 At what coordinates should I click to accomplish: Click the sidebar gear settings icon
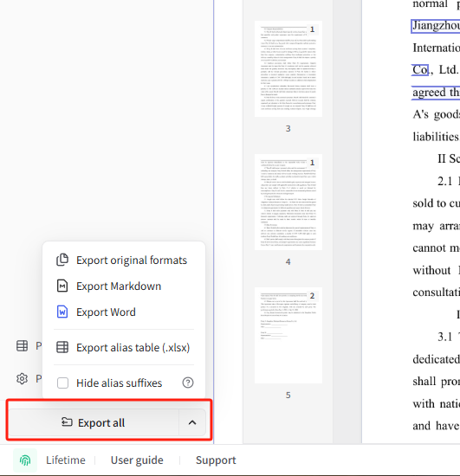click(x=22, y=378)
